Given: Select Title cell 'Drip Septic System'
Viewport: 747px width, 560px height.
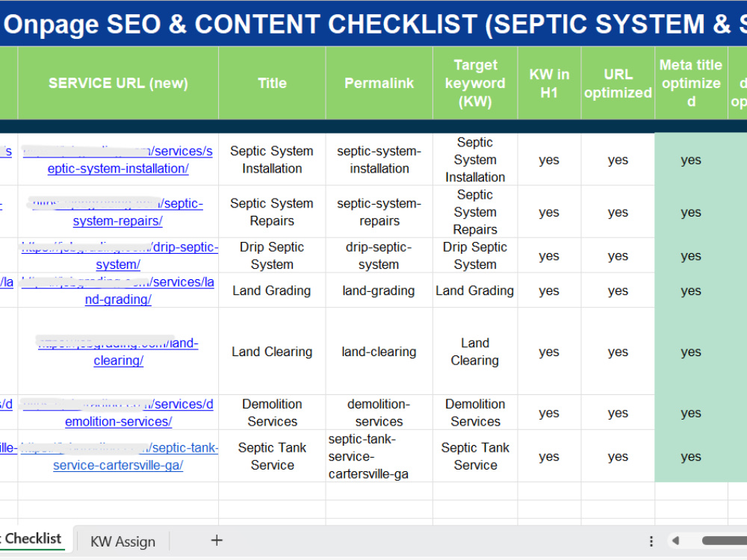Looking at the screenshot, I should click(x=272, y=255).
